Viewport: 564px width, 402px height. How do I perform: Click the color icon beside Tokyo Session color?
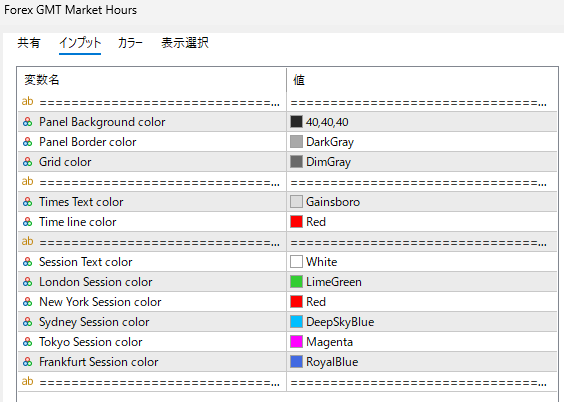tap(27, 342)
